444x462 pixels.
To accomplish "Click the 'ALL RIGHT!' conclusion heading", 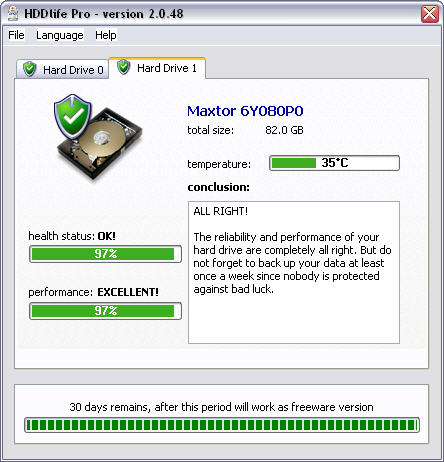I will 220,211.
